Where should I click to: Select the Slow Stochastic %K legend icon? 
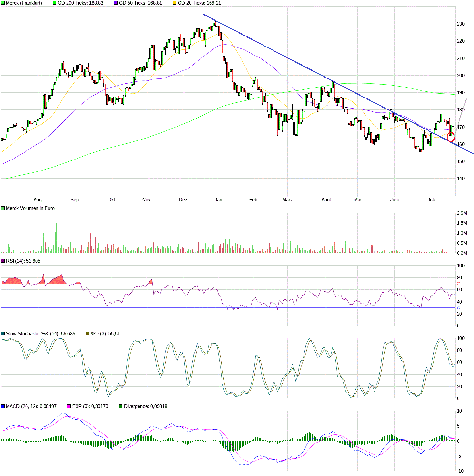click(x=3, y=334)
